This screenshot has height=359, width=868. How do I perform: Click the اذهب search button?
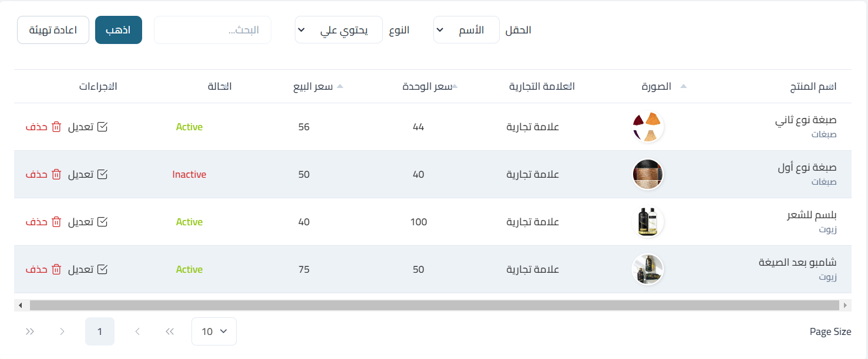tap(119, 30)
